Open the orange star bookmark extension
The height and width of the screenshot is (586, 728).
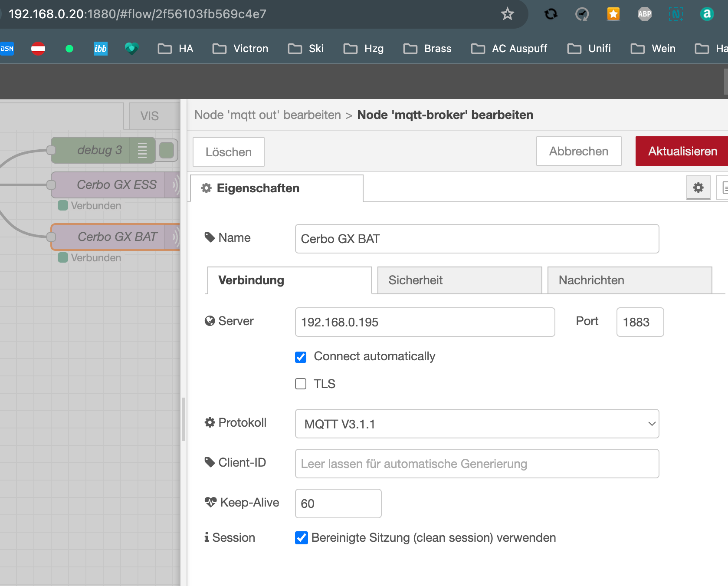pos(613,14)
